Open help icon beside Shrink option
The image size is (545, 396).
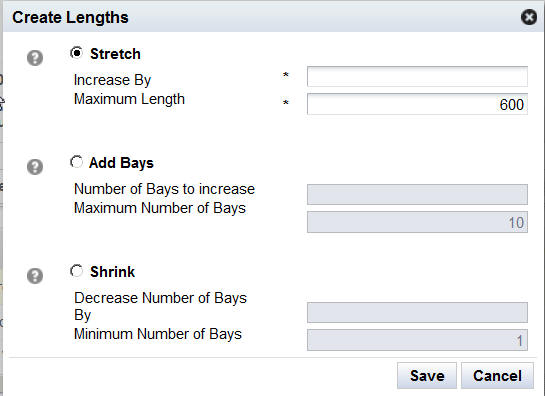(x=35, y=276)
